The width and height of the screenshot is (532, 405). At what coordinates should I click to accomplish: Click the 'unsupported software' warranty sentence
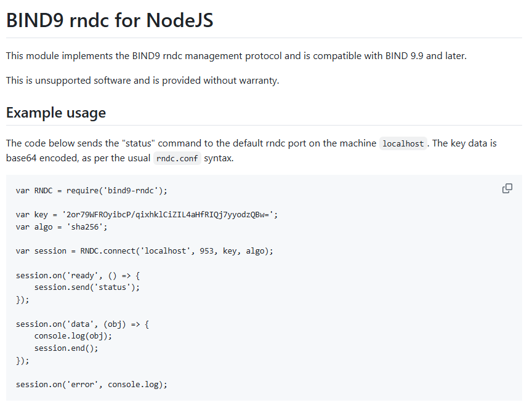pyautogui.click(x=142, y=81)
